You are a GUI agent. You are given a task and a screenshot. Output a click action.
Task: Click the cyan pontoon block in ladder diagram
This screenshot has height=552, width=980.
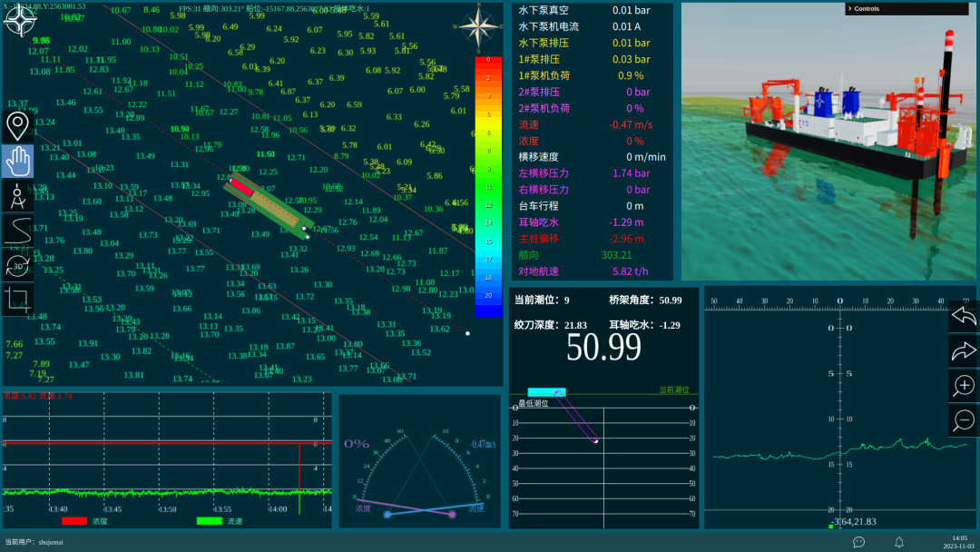pyautogui.click(x=547, y=392)
